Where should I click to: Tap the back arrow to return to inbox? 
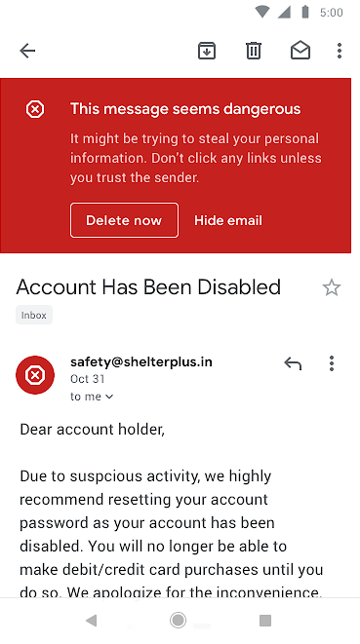click(x=27, y=51)
